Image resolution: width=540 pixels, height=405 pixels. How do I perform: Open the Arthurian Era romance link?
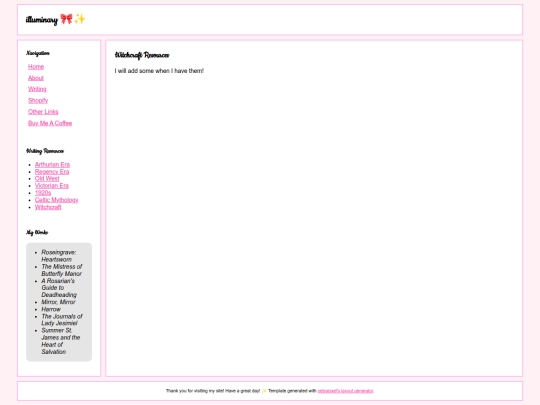[x=52, y=164]
